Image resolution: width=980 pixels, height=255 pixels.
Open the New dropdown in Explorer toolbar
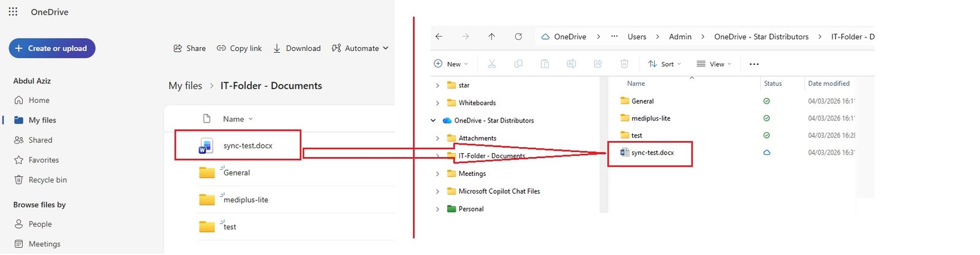[451, 64]
